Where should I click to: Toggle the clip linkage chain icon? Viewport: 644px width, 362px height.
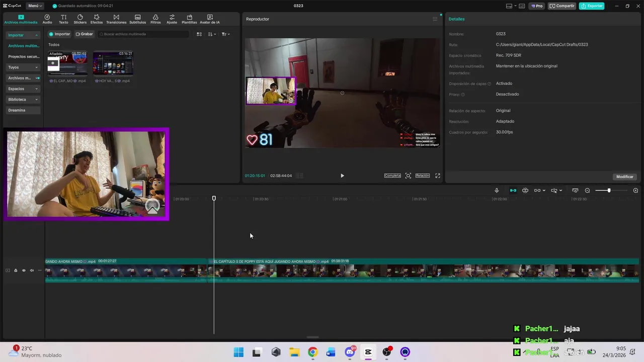pos(537,191)
